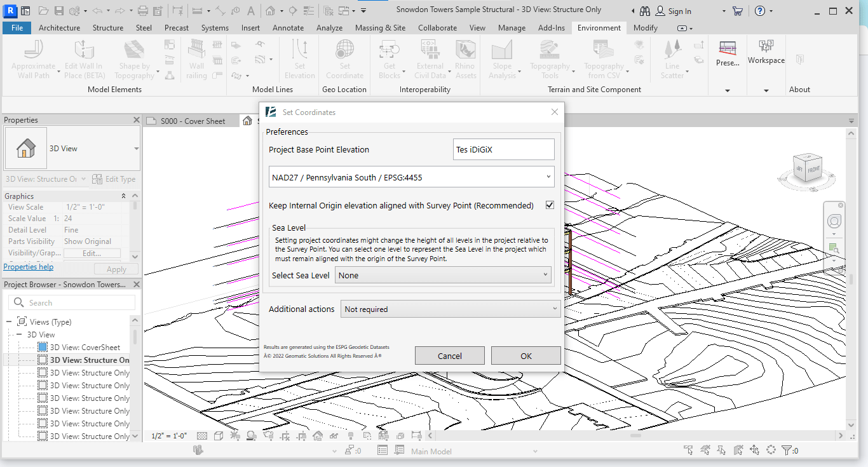The height and width of the screenshot is (467, 868).
Task: Select '3D View: Structure On' highlighted browser row
Action: click(66, 360)
